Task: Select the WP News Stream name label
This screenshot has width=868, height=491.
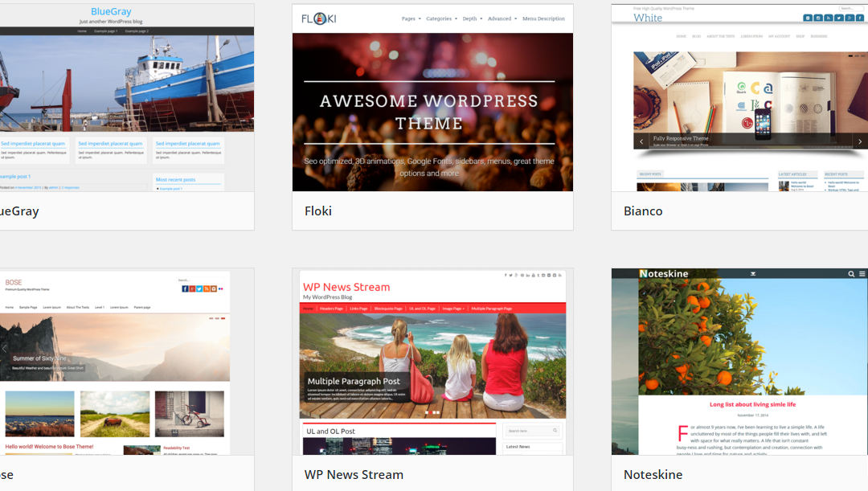Action: click(354, 474)
